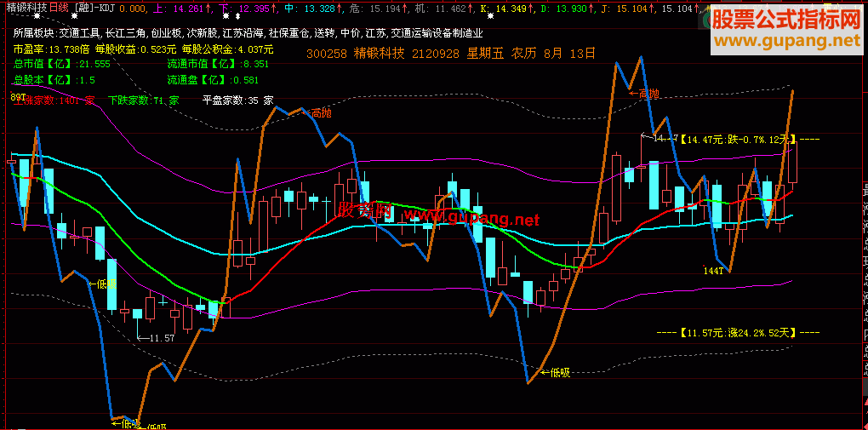Click the 总市值【亿】:21.555 text
This screenshot has width=868, height=430.
point(62,64)
